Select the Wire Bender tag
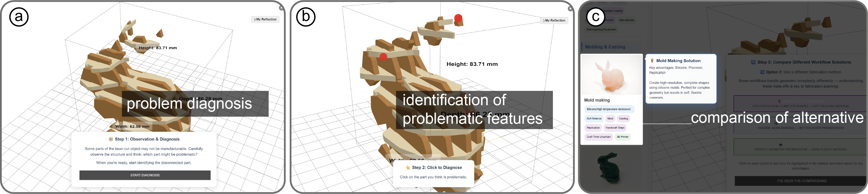This screenshot has width=868, height=194. [626, 20]
